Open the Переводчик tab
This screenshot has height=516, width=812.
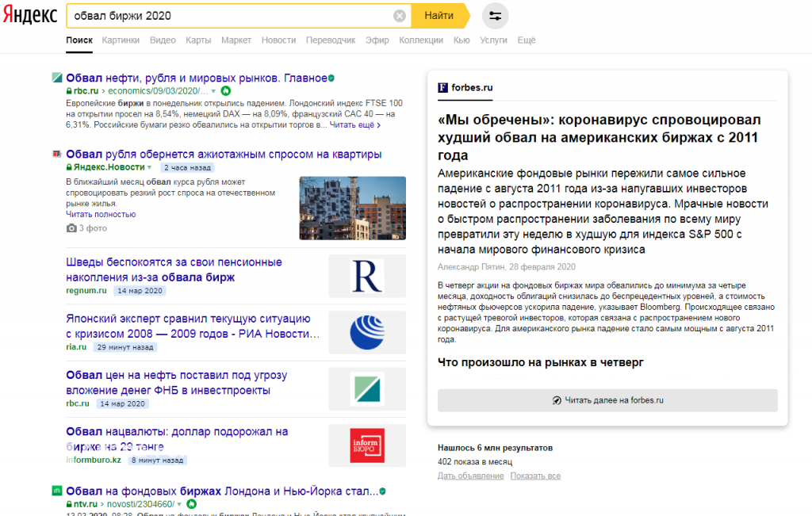point(331,40)
